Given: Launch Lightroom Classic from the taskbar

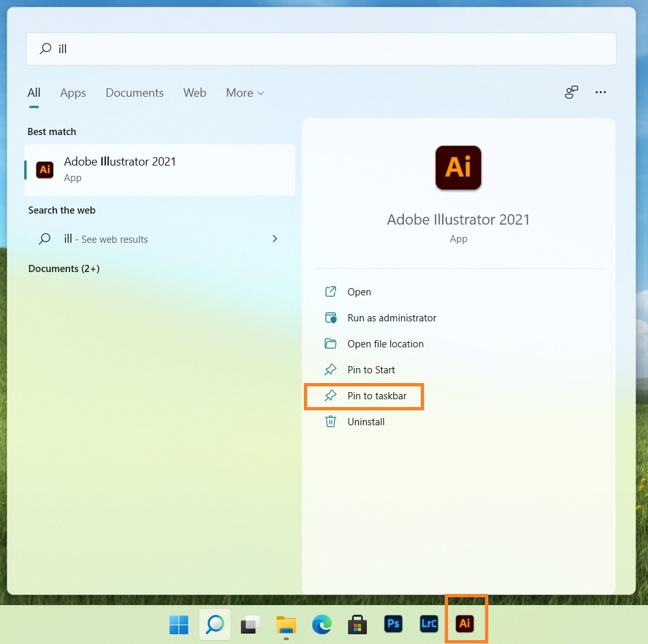Looking at the screenshot, I should (429, 623).
